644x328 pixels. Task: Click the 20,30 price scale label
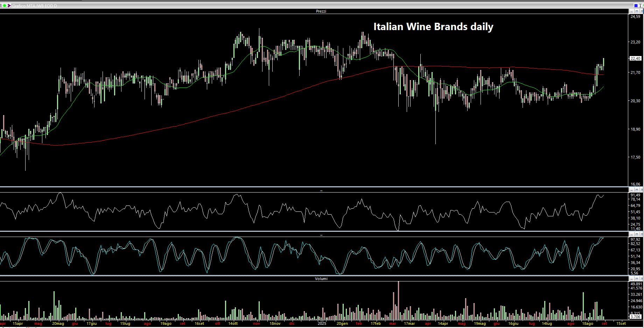tap(635, 101)
